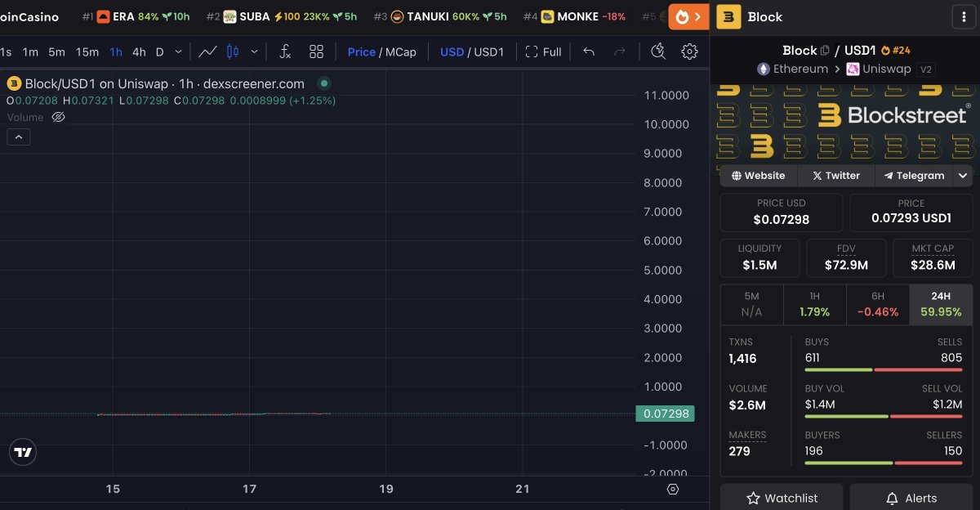Select the 5M stats tab
The width and height of the screenshot is (980, 510).
tap(751, 304)
